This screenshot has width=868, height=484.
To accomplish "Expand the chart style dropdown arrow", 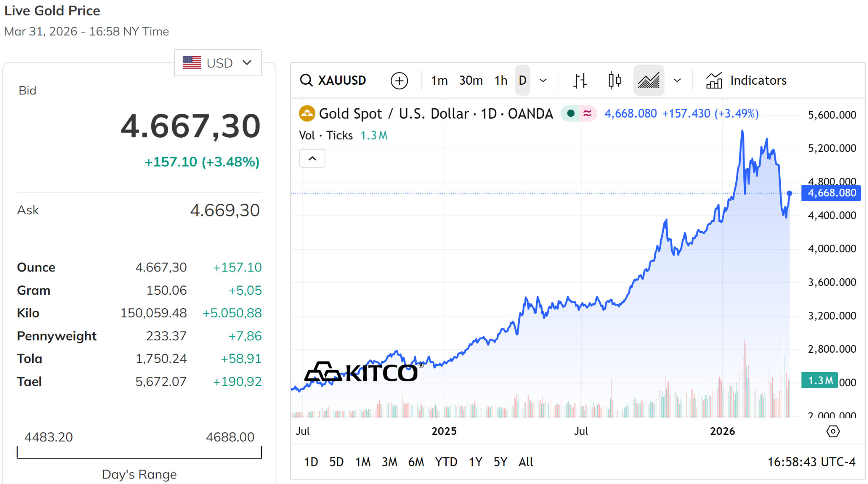I will pos(677,80).
